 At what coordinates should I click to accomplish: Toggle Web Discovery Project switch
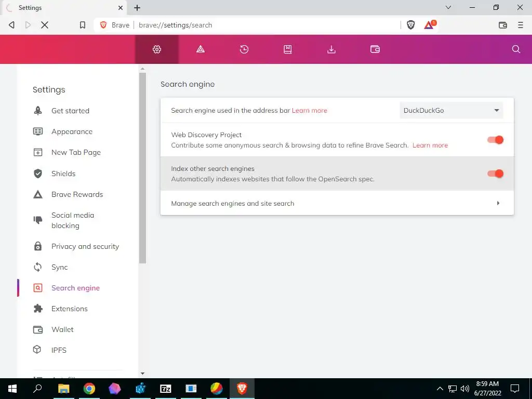(495, 140)
